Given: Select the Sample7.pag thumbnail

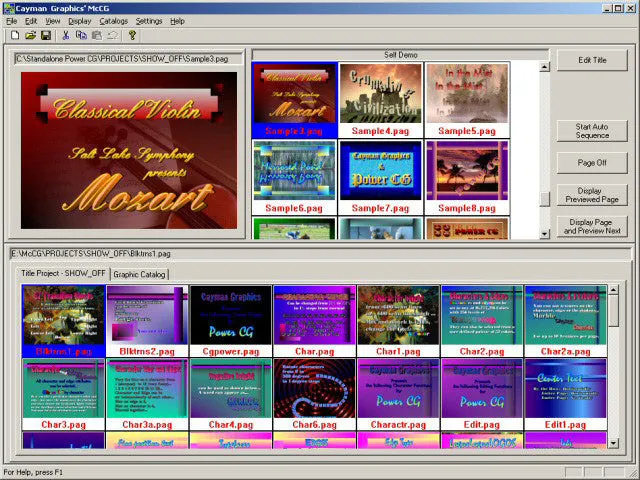Looking at the screenshot, I should tap(381, 177).
